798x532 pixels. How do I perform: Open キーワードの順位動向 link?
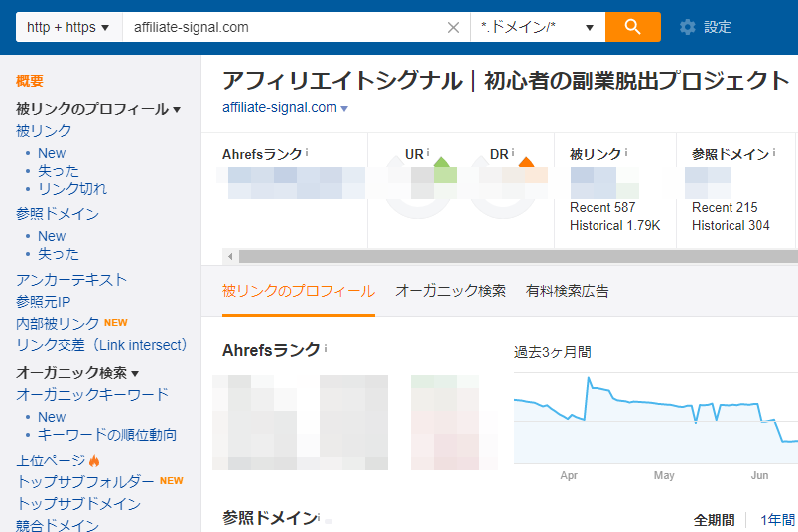point(107,435)
